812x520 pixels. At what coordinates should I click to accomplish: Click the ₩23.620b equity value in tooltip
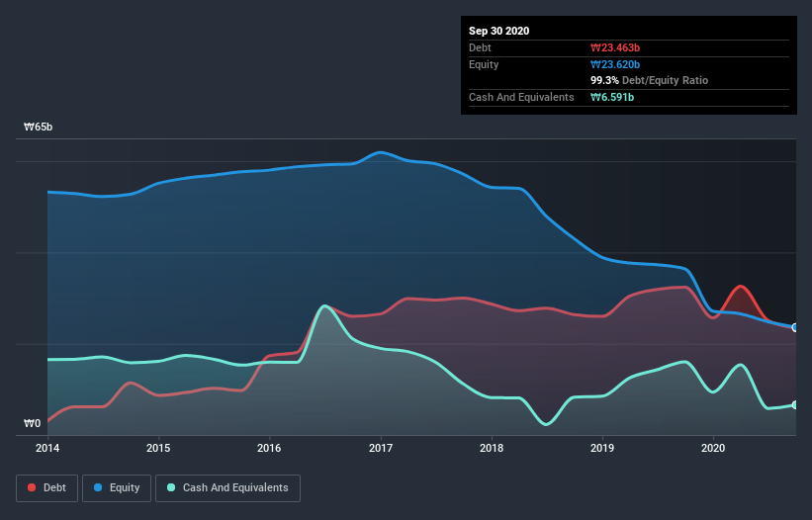click(x=617, y=64)
